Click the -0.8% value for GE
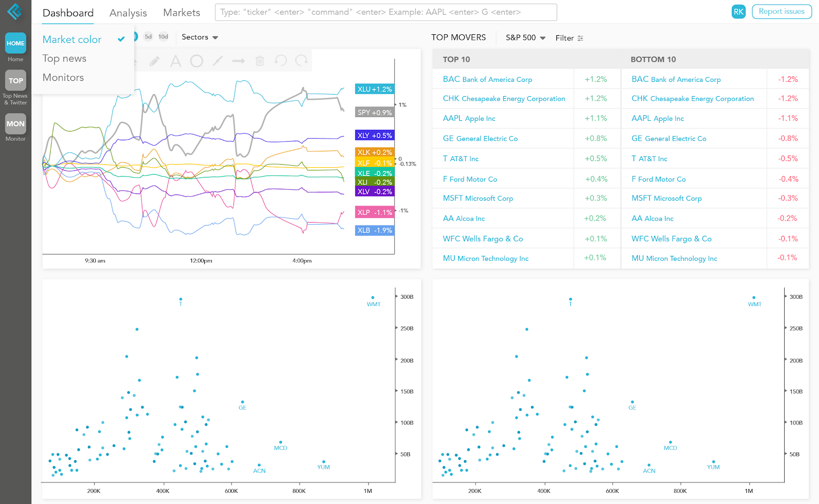 click(x=788, y=138)
